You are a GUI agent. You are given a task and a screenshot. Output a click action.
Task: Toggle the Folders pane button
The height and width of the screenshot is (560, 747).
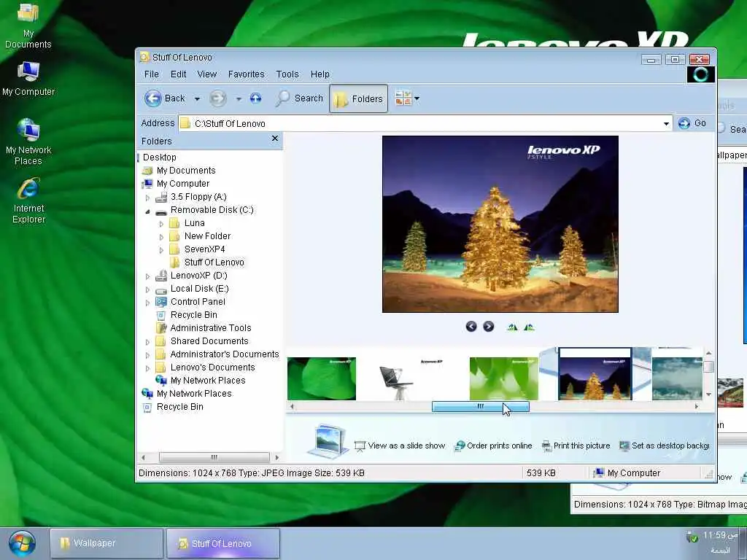(359, 98)
